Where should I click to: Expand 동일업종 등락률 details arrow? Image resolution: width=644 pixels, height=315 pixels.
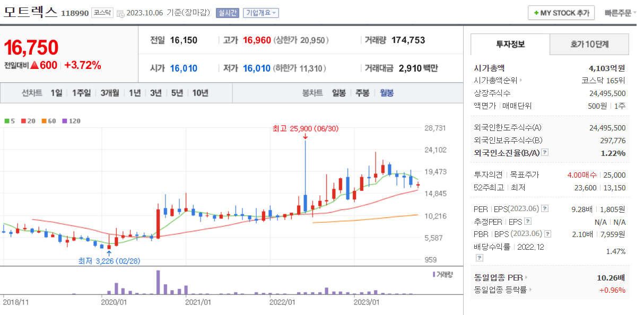point(530,290)
